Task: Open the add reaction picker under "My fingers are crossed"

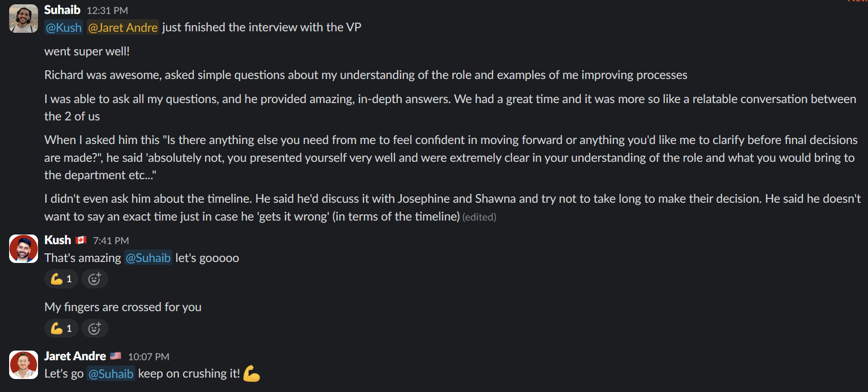Action: (94, 328)
